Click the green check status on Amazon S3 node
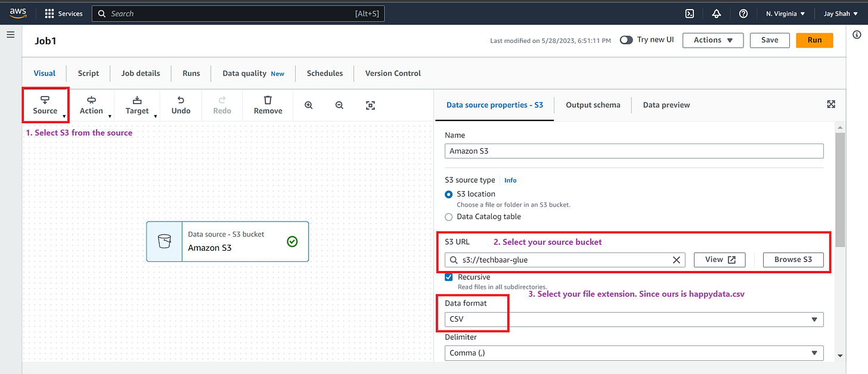 (x=292, y=241)
